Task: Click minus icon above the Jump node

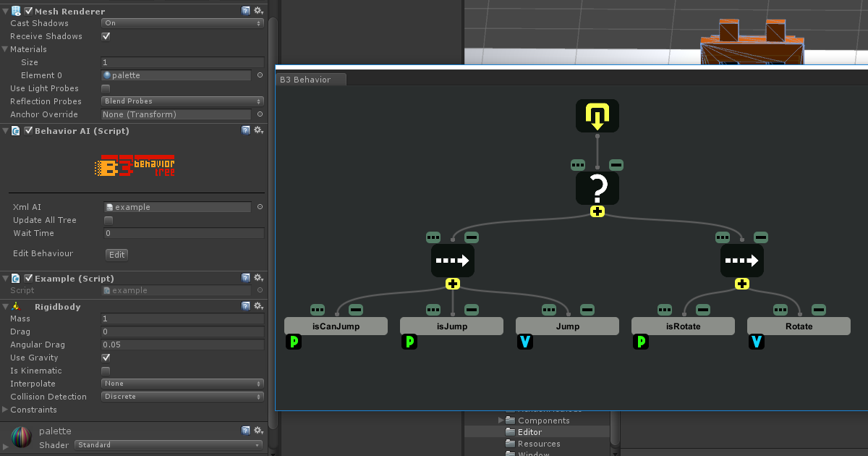Action: pyautogui.click(x=587, y=310)
